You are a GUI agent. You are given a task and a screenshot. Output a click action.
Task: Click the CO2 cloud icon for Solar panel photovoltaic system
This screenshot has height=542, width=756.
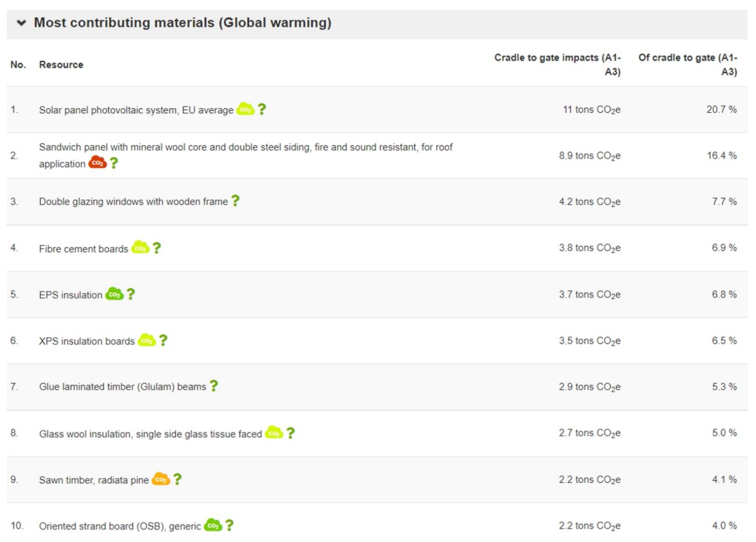pyautogui.click(x=245, y=109)
